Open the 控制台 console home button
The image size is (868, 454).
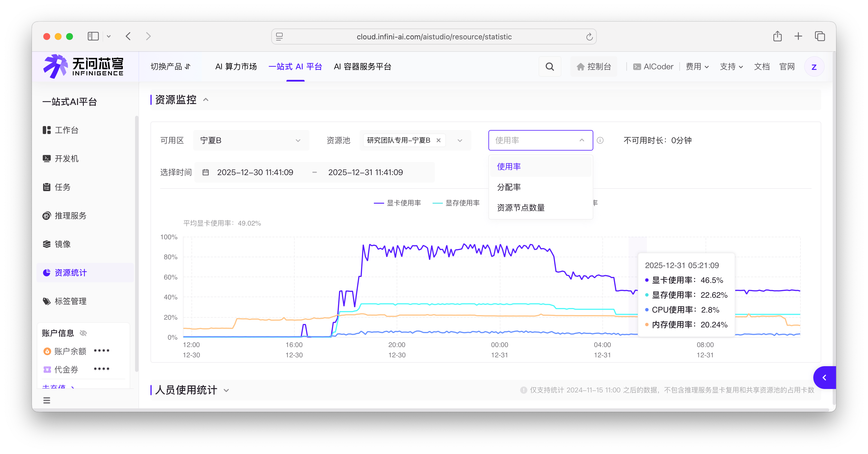594,67
